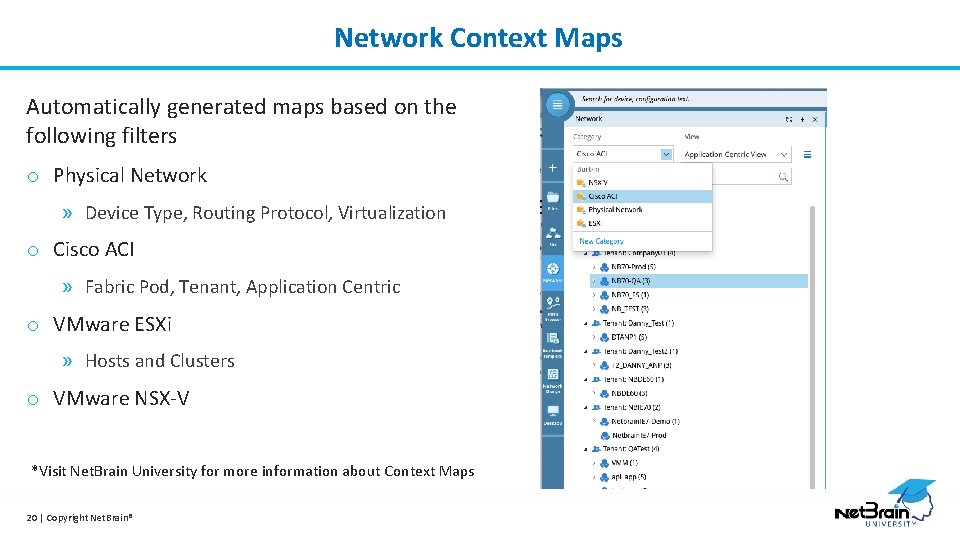960x540 pixels.
Task: Collapse the NetbrainIE7-Demo (1) node
Action: tap(594, 421)
